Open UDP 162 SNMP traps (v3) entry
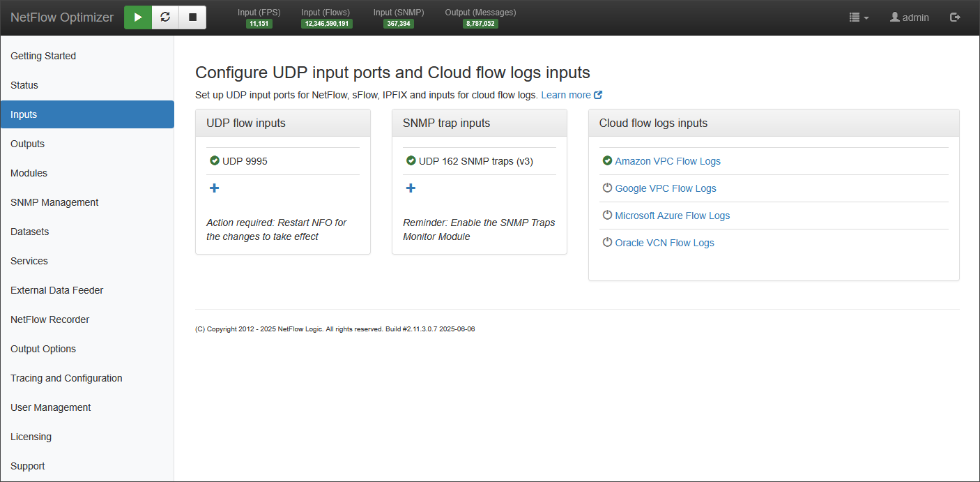 tap(476, 161)
